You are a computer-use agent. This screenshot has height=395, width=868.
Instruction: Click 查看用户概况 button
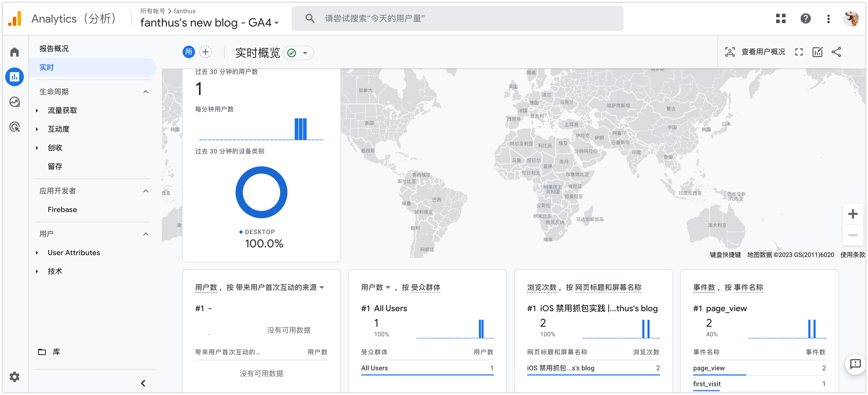(755, 52)
